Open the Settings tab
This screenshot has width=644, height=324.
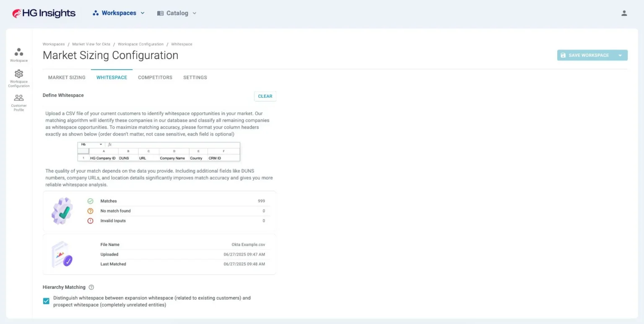click(x=195, y=78)
